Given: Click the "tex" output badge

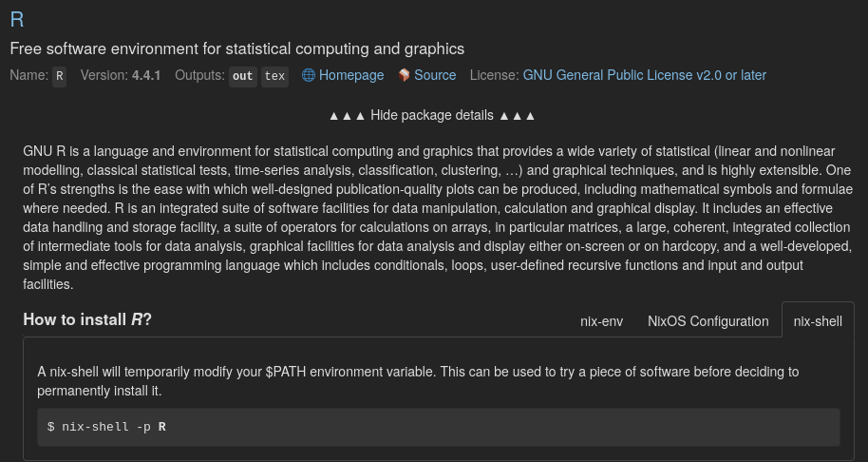Looking at the screenshot, I should [x=274, y=76].
